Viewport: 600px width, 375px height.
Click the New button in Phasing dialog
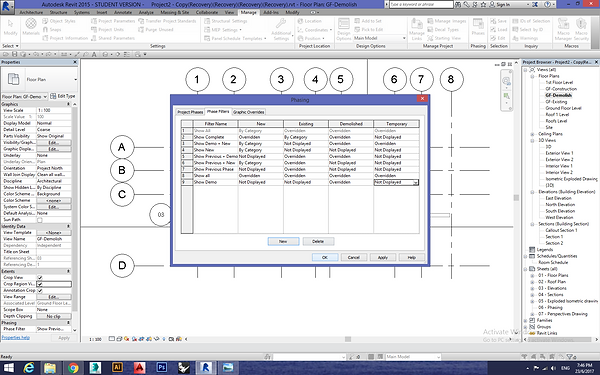pos(283,241)
